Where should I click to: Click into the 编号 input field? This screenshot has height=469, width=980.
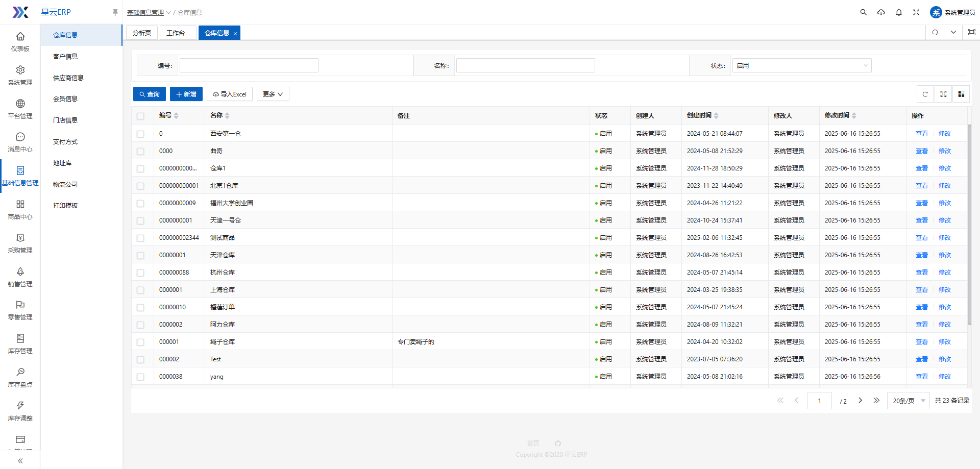click(249, 65)
